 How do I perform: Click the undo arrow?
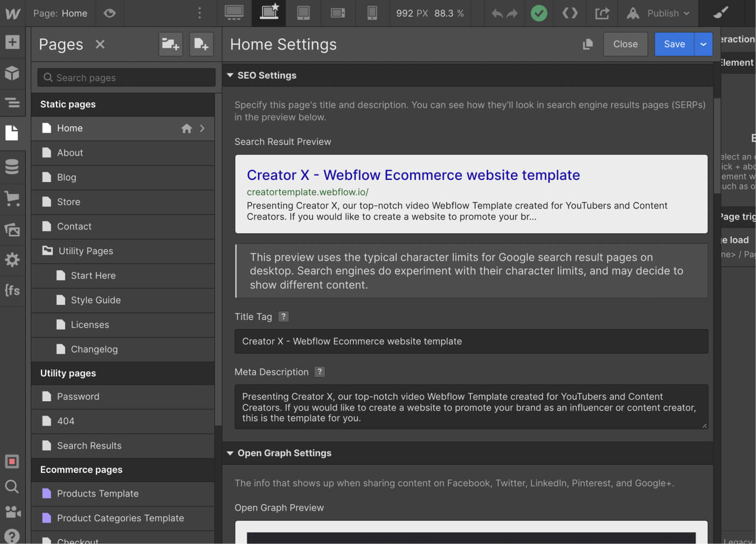tap(496, 13)
